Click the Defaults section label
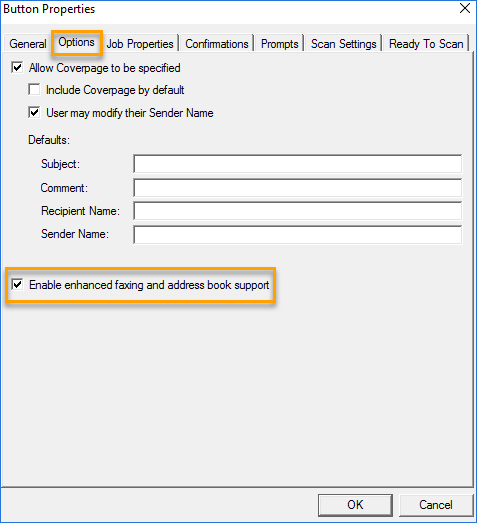The width and height of the screenshot is (477, 523). tap(49, 140)
